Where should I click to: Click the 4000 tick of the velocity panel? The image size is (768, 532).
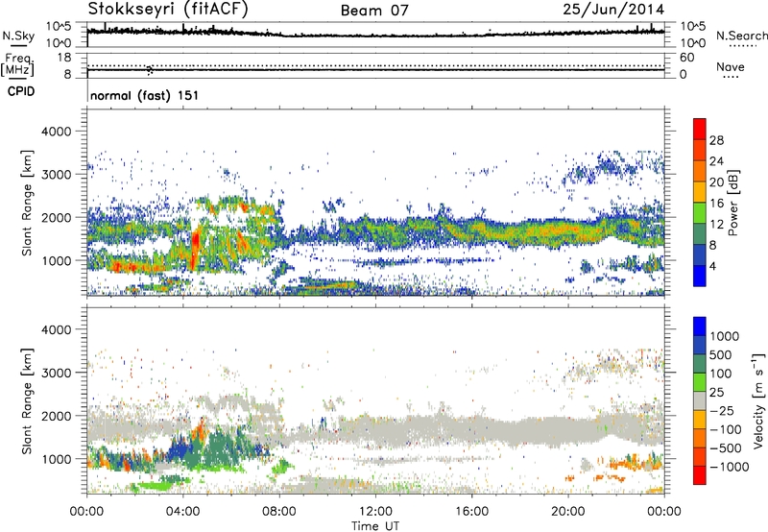click(56, 329)
